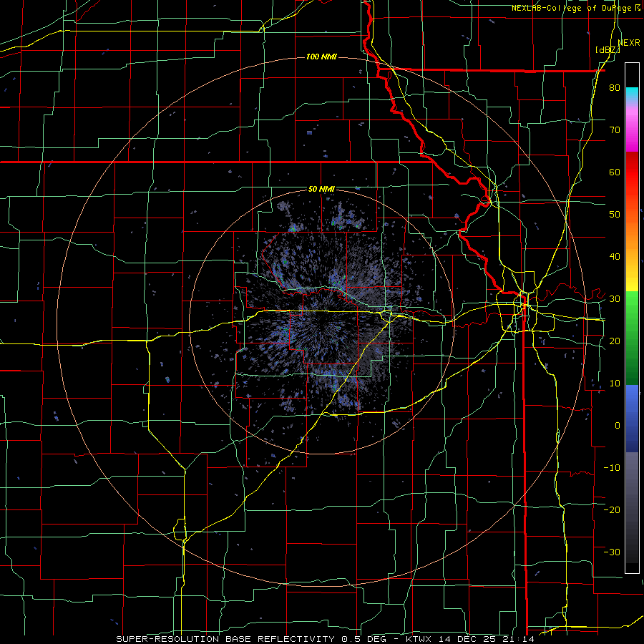Click the -20 value on dBZ scale
644x644 pixels.
612,509
